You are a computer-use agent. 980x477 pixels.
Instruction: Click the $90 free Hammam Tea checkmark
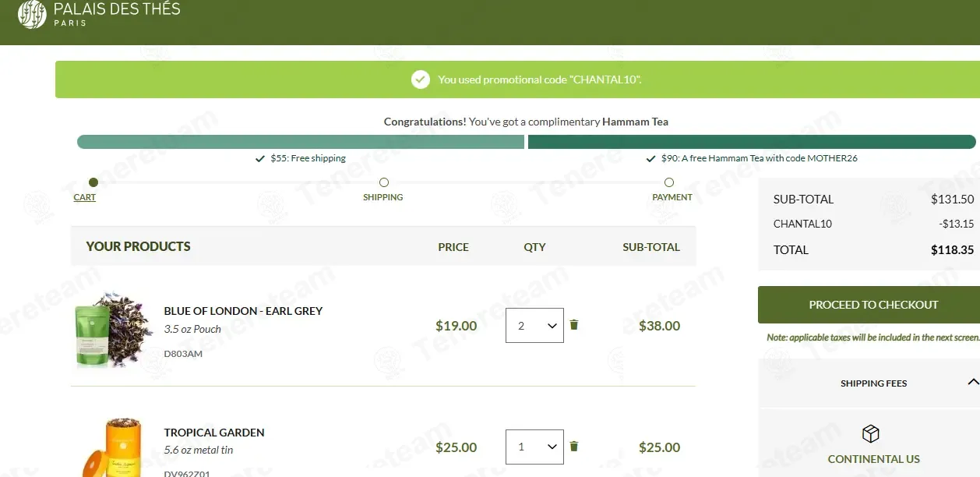pyautogui.click(x=651, y=158)
